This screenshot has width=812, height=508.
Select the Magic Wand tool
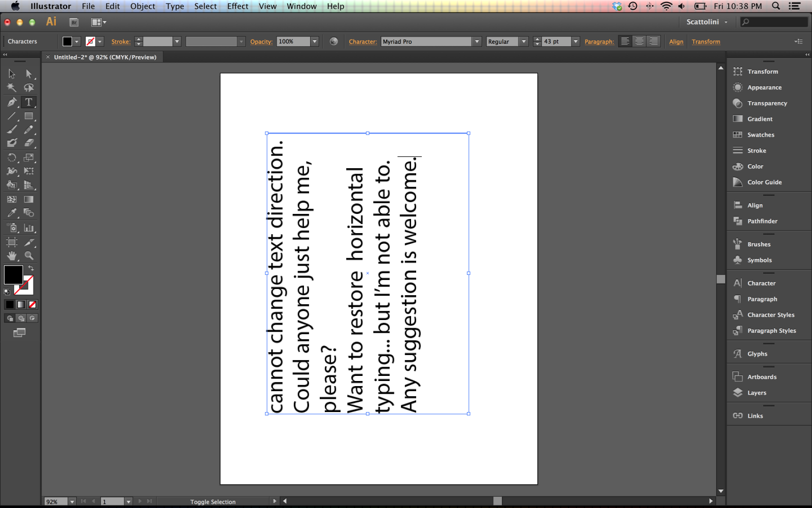click(x=12, y=88)
